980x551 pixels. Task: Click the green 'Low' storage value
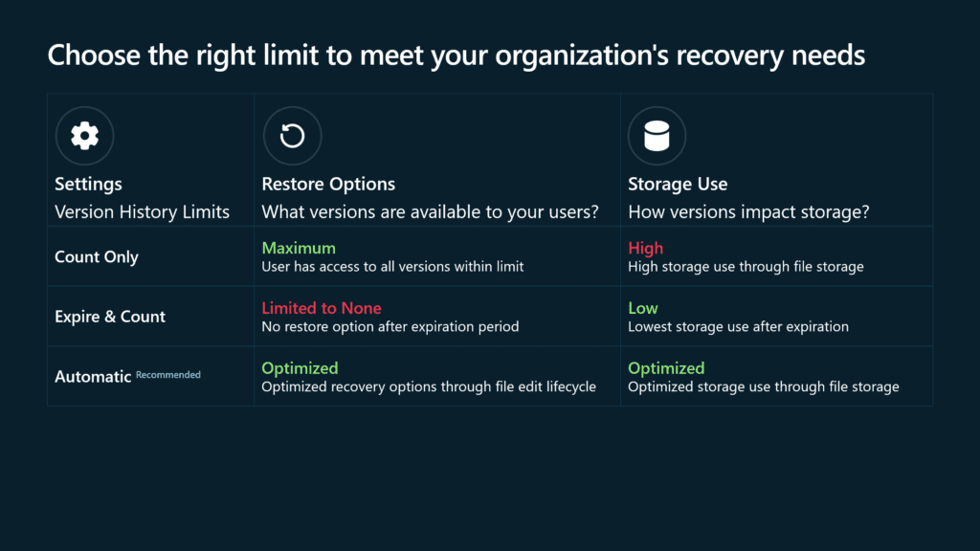[642, 308]
